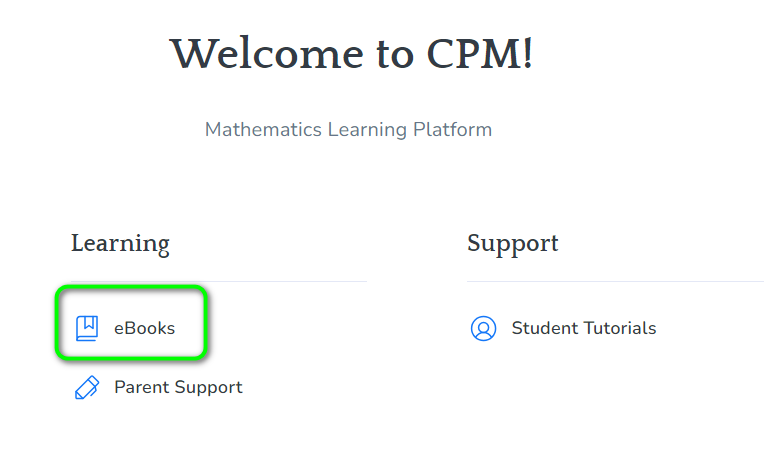This screenshot has width=784, height=469.
Task: Select the green highlighted eBooks box
Action: coord(131,322)
